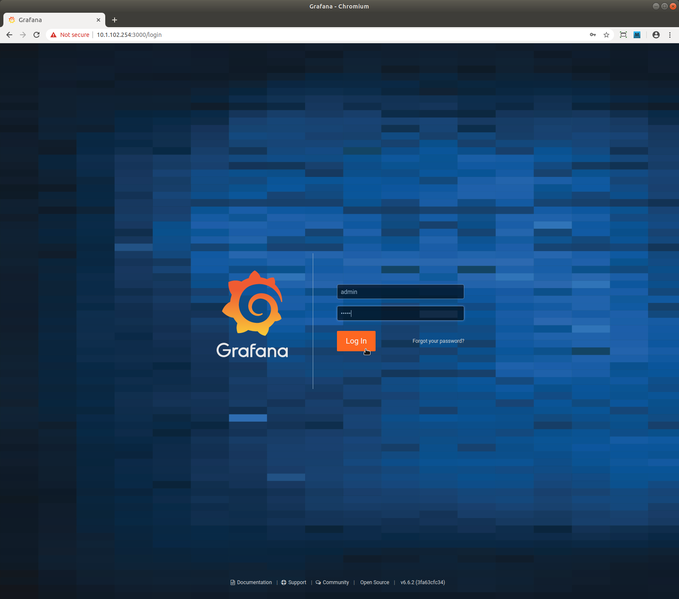
Task: Go back with the browser back arrow
Action: click(x=10, y=35)
